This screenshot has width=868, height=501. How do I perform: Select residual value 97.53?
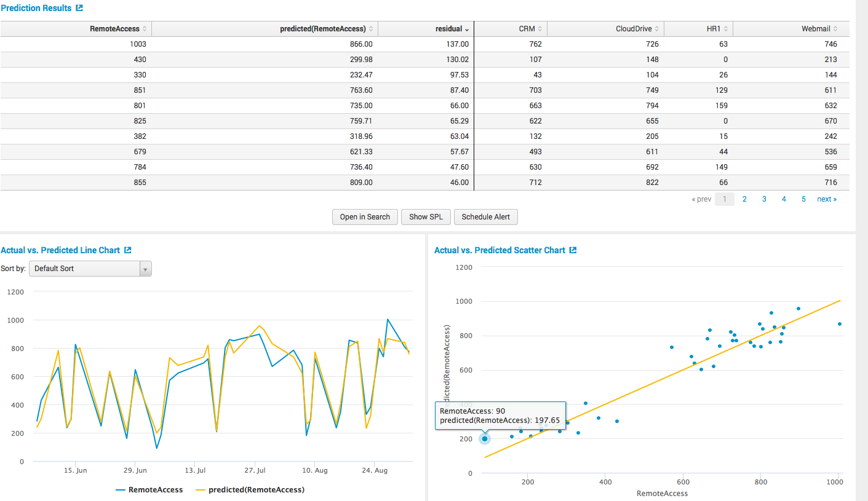(459, 75)
